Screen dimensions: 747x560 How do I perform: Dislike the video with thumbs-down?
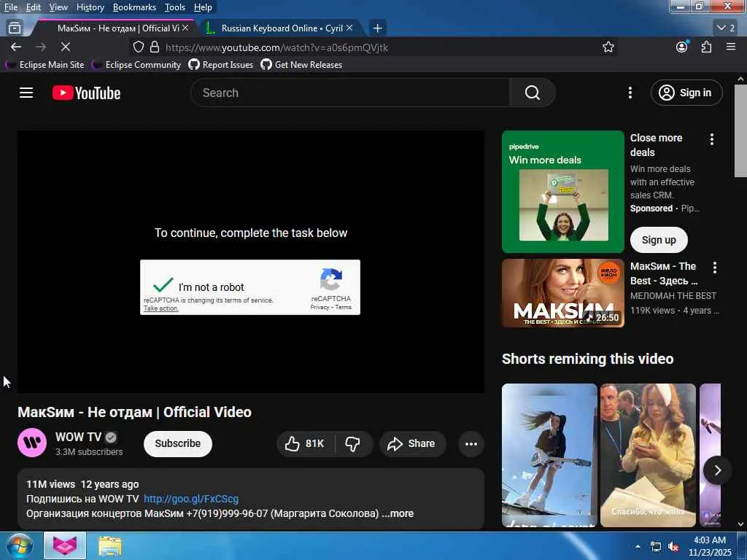[352, 444]
